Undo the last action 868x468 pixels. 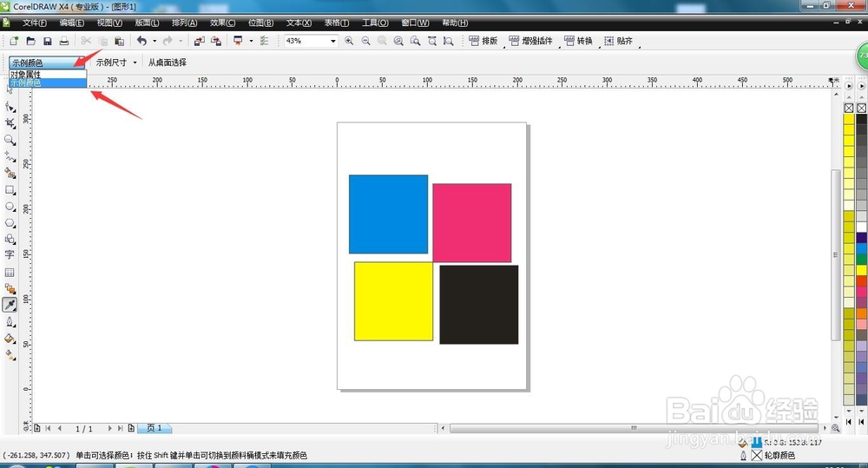142,41
